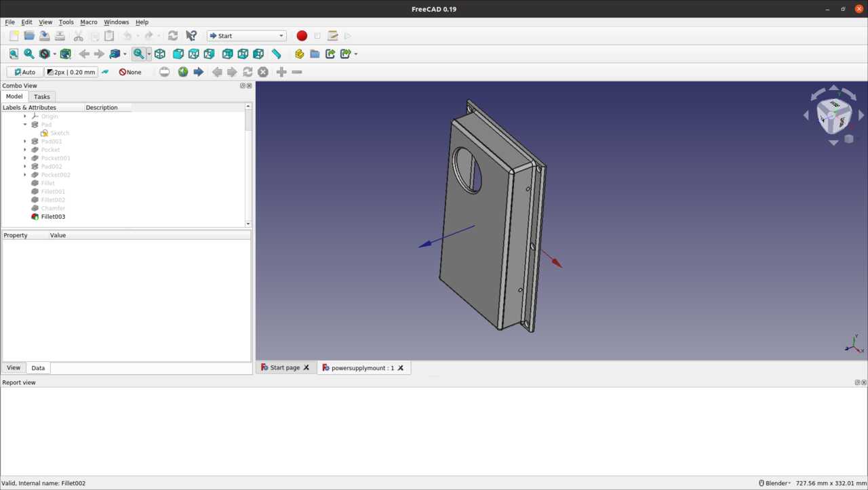The image size is (868, 490).
Task: Select the Measure distance ruler tool
Action: click(x=277, y=54)
